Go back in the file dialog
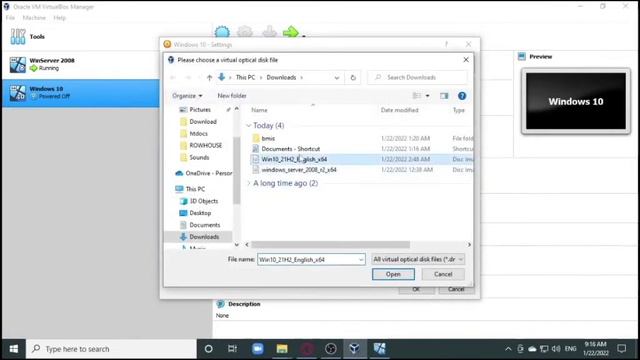This screenshot has width=640, height=360. coord(173,78)
